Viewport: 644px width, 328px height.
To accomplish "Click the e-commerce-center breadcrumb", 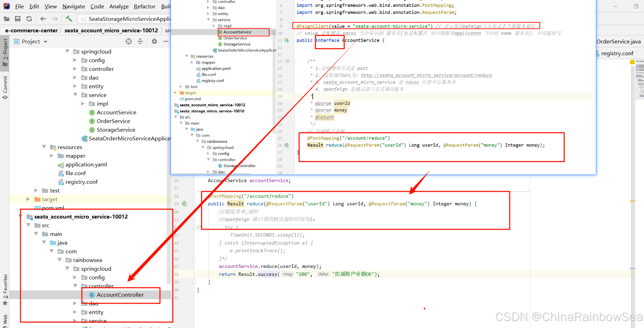I will (x=32, y=31).
